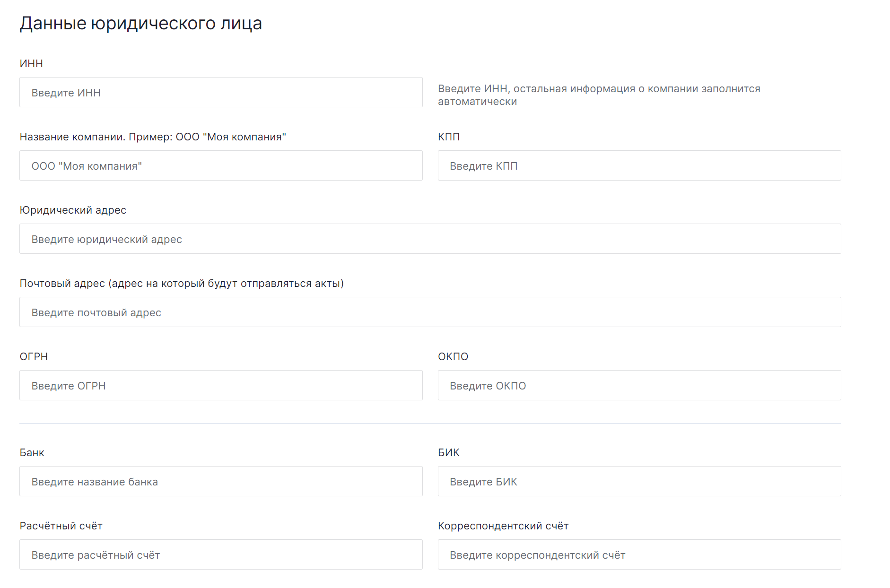Click the ОГРН label

(34, 356)
